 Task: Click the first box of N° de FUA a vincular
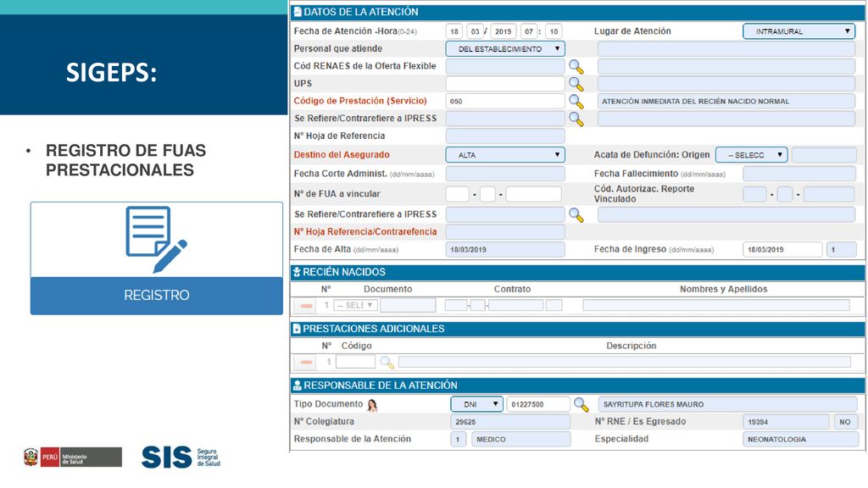point(457,194)
